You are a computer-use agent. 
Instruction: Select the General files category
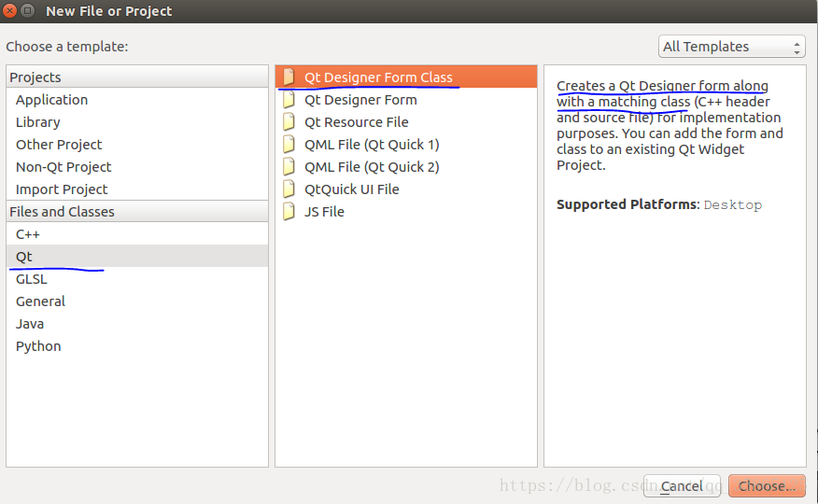tap(137, 301)
